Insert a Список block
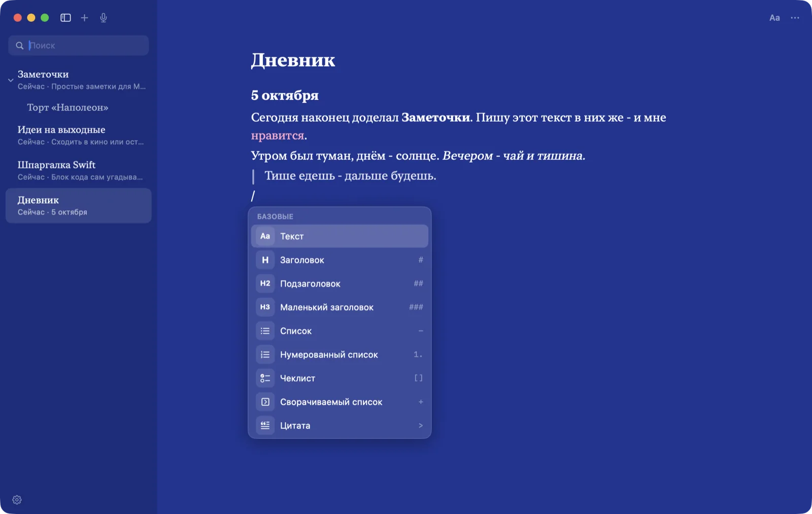 (x=340, y=331)
